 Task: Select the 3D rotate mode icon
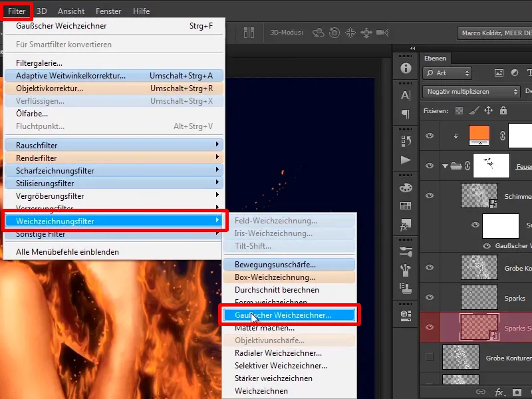click(x=319, y=33)
